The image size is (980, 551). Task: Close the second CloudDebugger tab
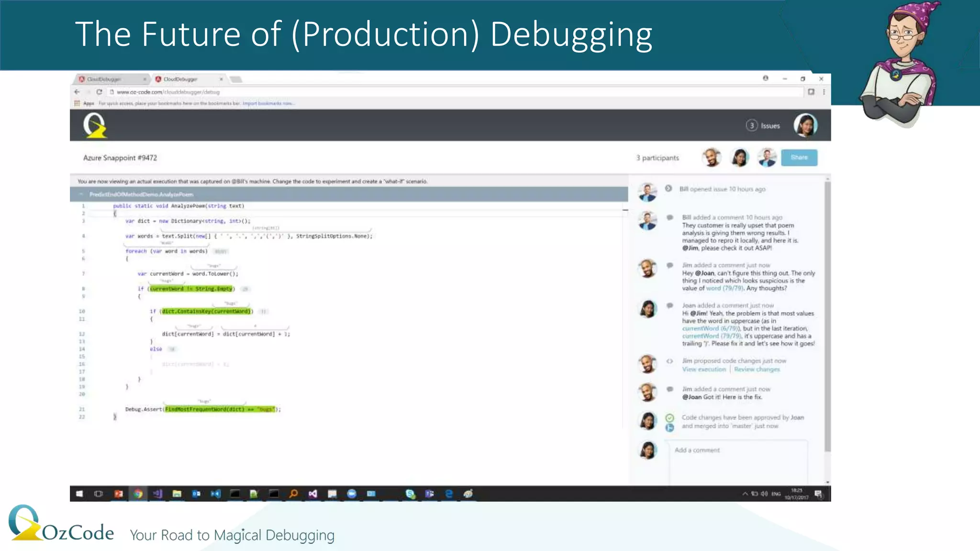tap(221, 79)
